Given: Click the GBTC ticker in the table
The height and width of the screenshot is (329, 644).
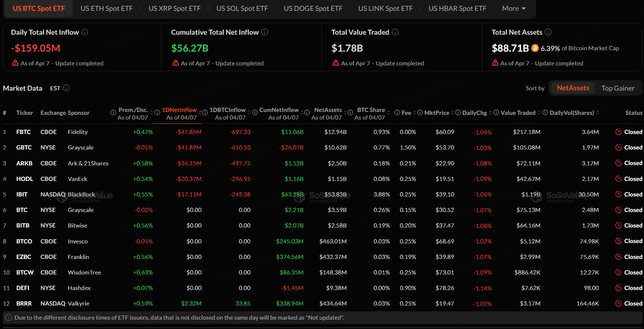Looking at the screenshot, I should click(24, 147).
